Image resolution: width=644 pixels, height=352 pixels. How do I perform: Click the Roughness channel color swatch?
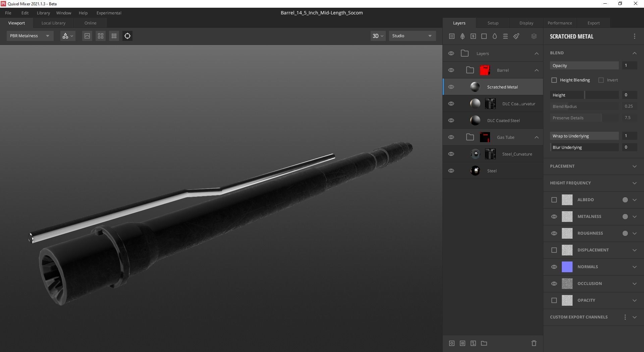(625, 233)
